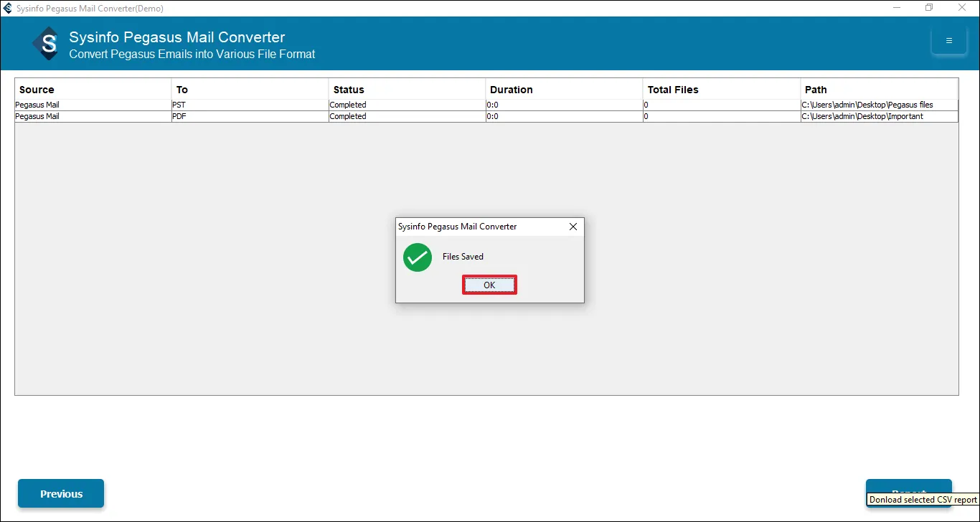
Task: Click the Total Files column header
Action: pos(722,90)
